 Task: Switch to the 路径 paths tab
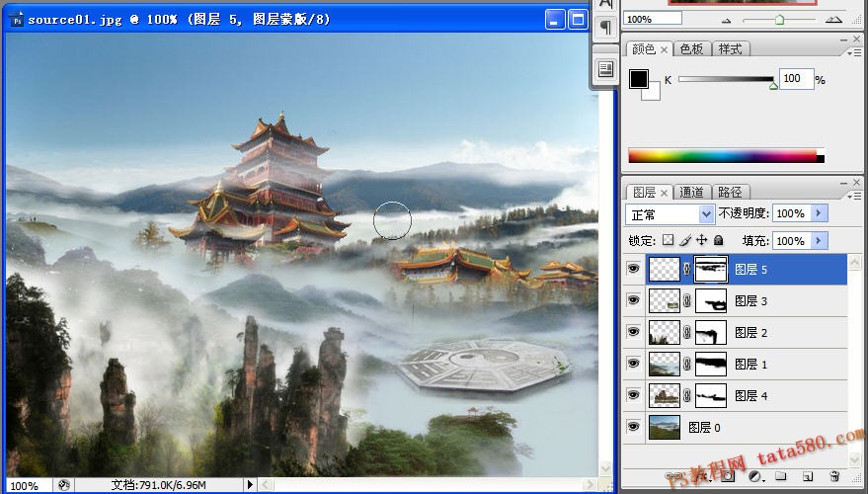pyautogui.click(x=730, y=193)
